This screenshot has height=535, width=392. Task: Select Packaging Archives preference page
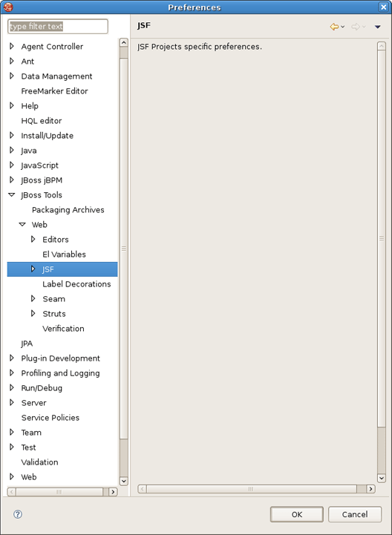68,210
